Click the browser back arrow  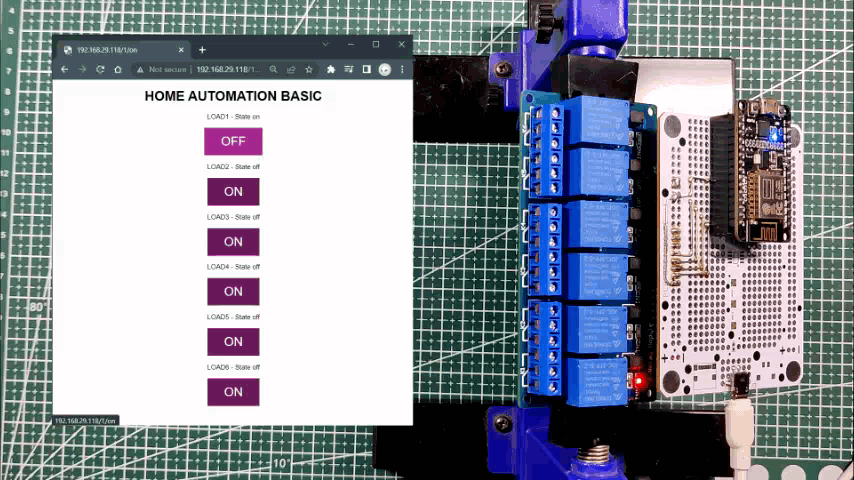tap(65, 70)
